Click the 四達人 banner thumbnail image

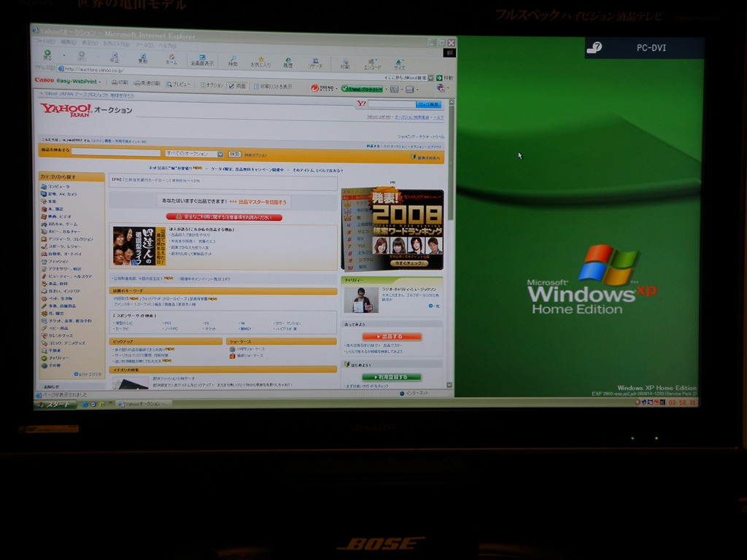139,246
